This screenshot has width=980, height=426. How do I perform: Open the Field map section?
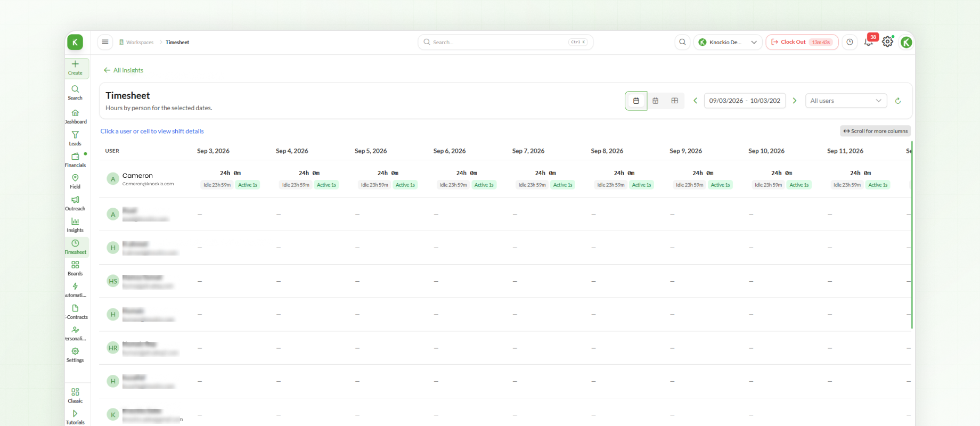(x=75, y=182)
